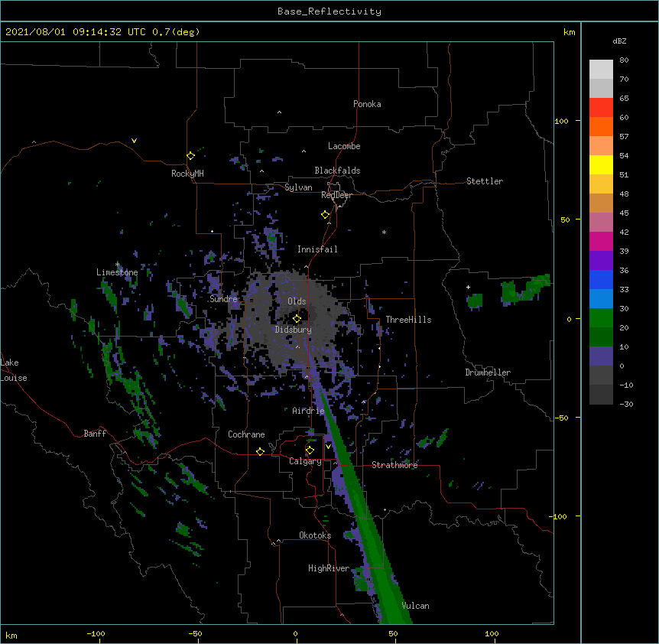Click the yellow marker above Calgary label
The image size is (659, 644).
(310, 450)
